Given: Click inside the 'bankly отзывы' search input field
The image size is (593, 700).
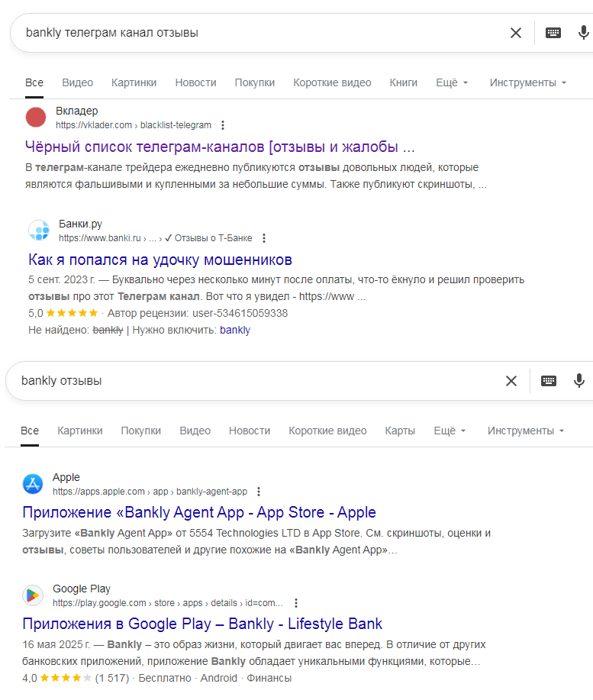Looking at the screenshot, I should tap(153, 379).
